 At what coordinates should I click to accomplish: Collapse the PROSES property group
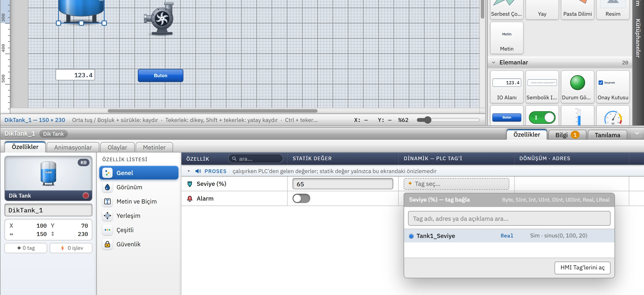(x=189, y=171)
